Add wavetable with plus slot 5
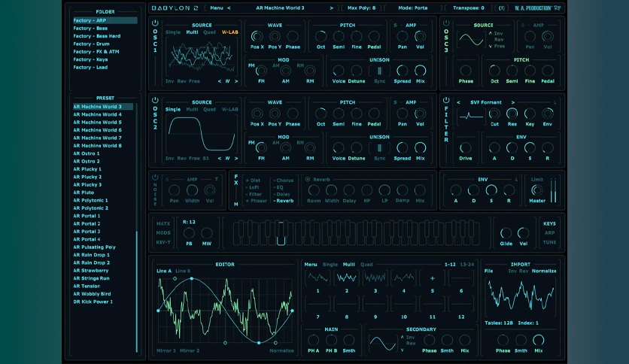629x364 pixels. pos(433,278)
